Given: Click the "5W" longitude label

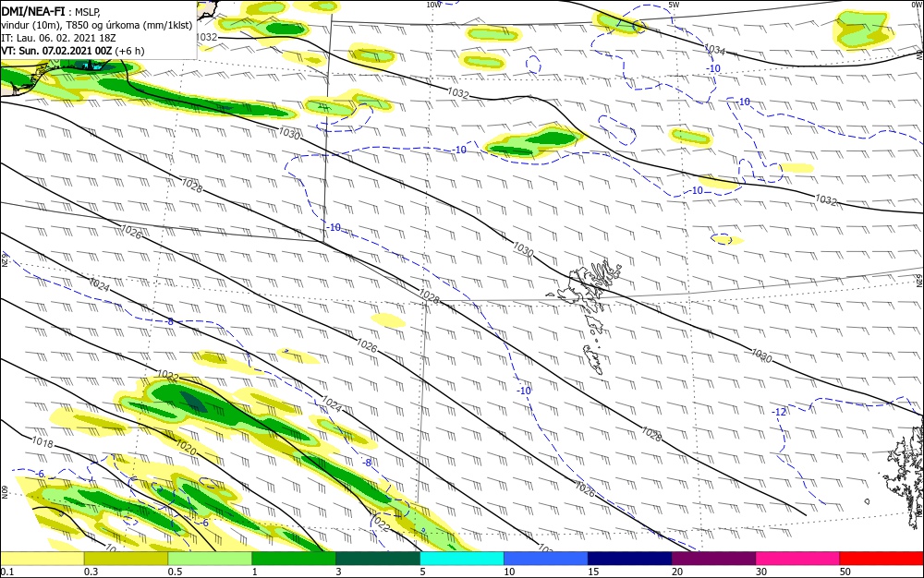Looking at the screenshot, I should pos(675,5).
